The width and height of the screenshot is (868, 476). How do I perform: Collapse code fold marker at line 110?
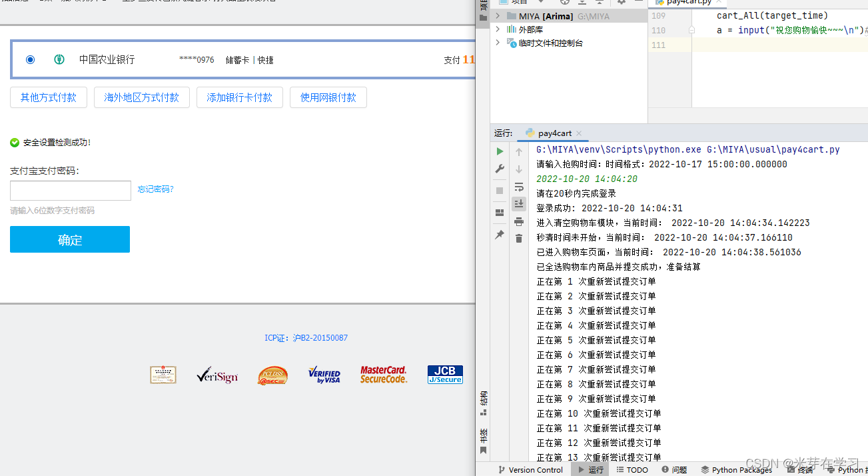691,31
